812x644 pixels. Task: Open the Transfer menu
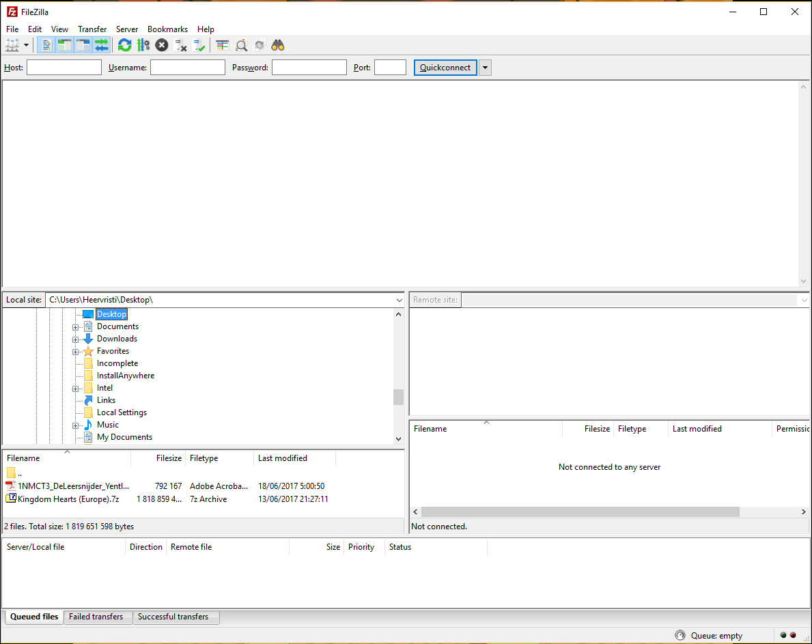point(92,29)
